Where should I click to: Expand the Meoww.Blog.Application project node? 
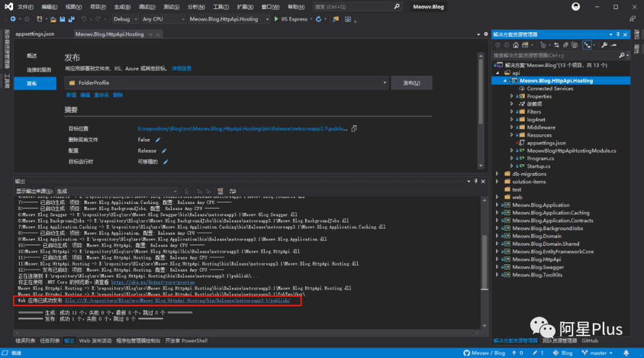497,205
